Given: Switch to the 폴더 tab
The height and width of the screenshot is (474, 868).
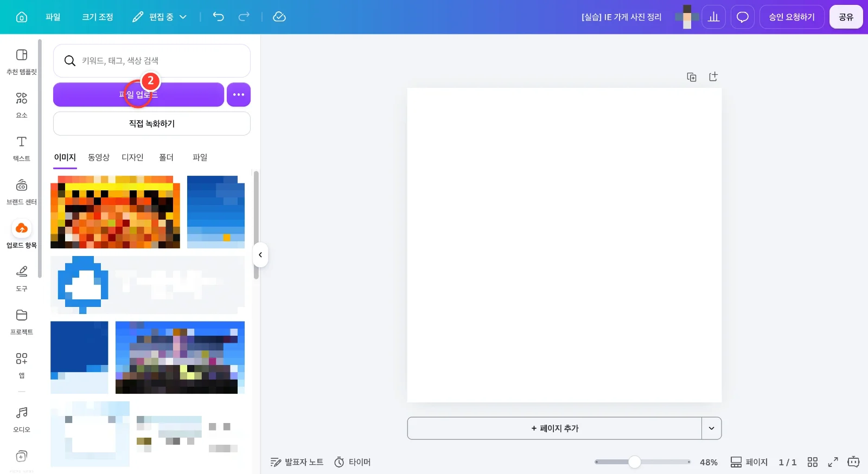Looking at the screenshot, I should point(166,157).
